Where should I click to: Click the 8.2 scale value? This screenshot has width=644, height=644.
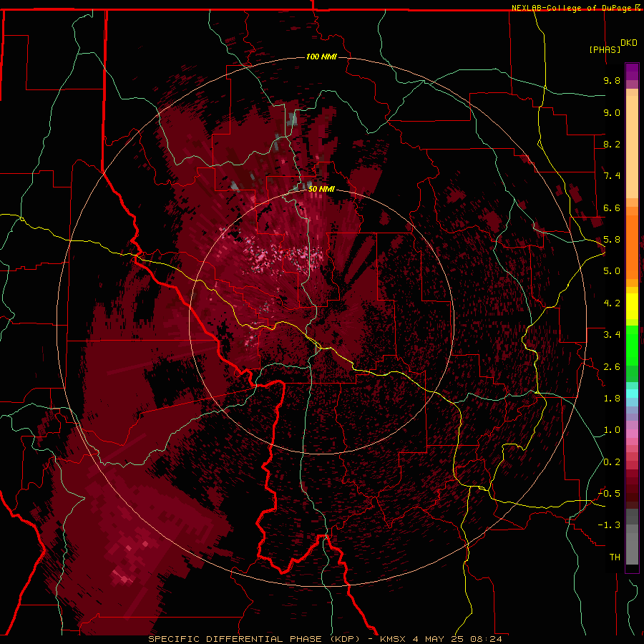(x=612, y=144)
